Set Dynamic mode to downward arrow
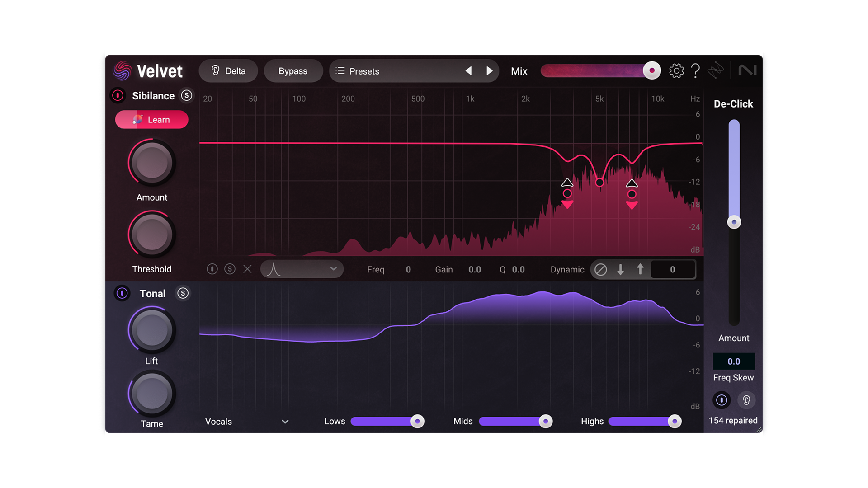This screenshot has width=868, height=488. click(x=620, y=270)
